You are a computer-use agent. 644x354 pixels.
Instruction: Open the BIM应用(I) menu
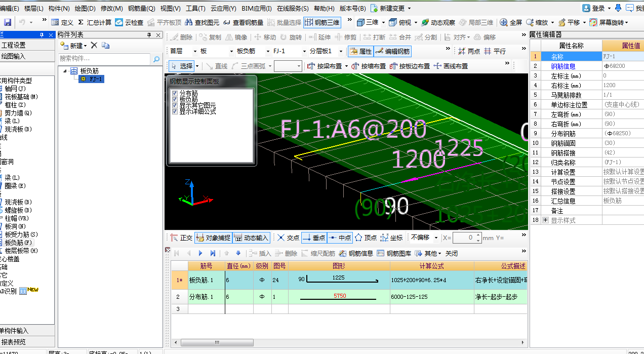coord(257,9)
